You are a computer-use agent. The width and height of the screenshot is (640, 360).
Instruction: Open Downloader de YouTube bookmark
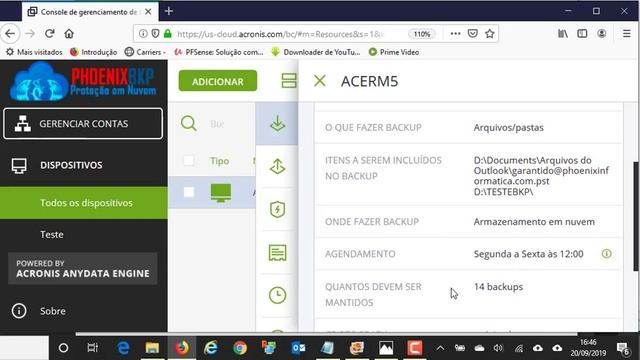[x=316, y=52]
